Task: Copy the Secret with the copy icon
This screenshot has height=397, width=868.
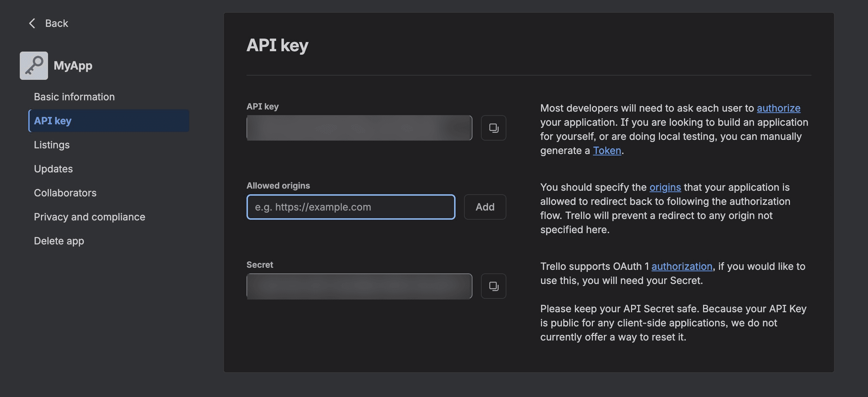Action: point(493,286)
